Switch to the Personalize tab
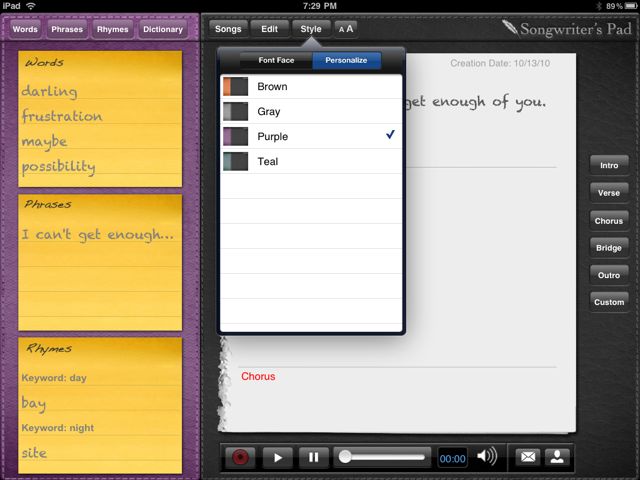The height and width of the screenshot is (480, 640). pyautogui.click(x=347, y=60)
